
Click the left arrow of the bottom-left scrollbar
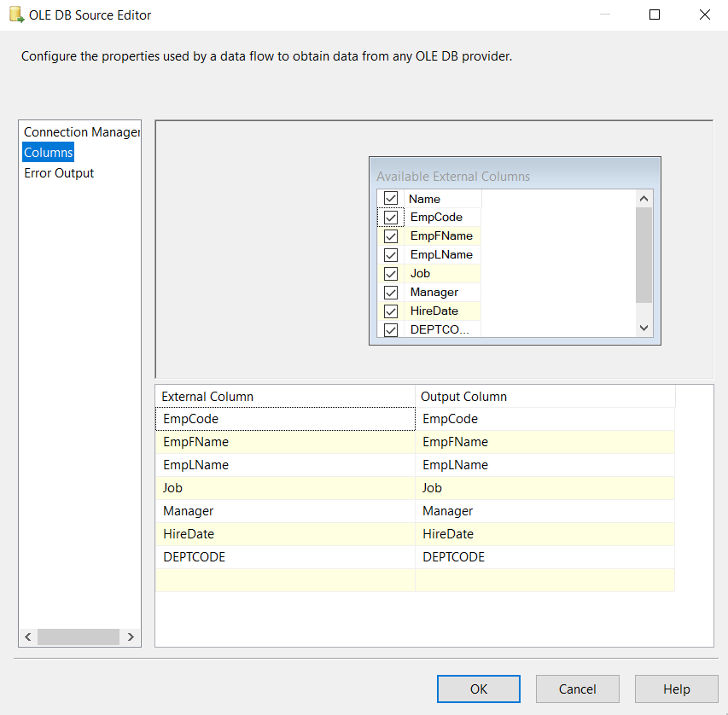[27, 637]
